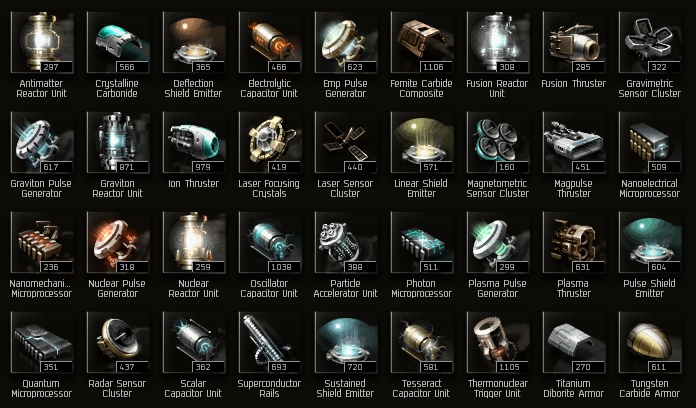
Task: Click the Crystalline Carbonide item icon
Action: tap(118, 43)
